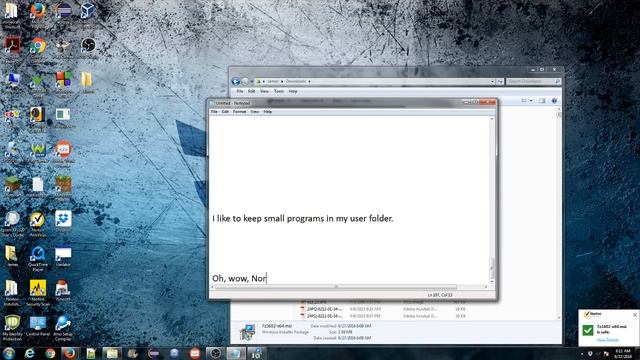Click the Search Downloads box

[x=533, y=82]
